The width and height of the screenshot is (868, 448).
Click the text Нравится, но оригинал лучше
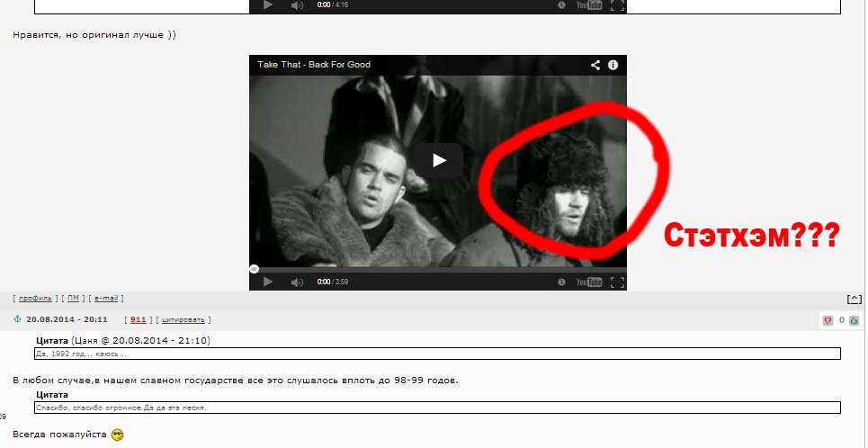(x=94, y=35)
